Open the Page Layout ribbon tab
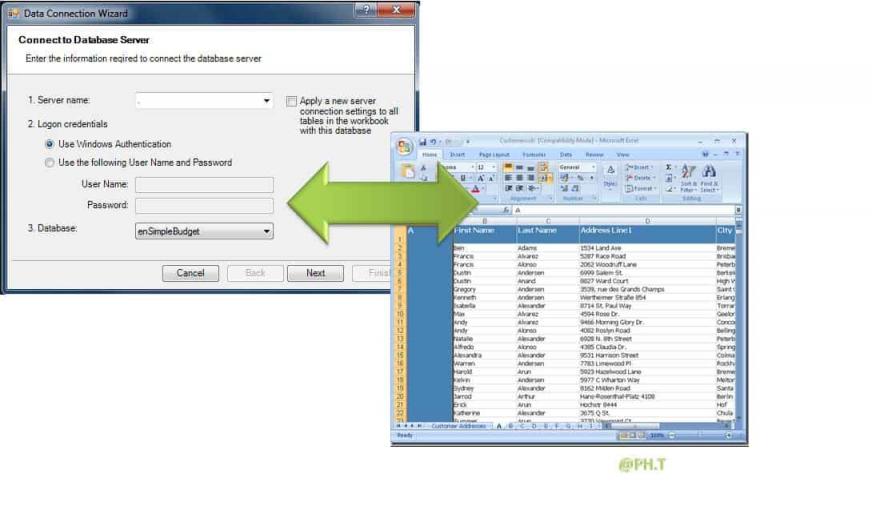Viewport: 872px width, 514px height. [x=494, y=155]
